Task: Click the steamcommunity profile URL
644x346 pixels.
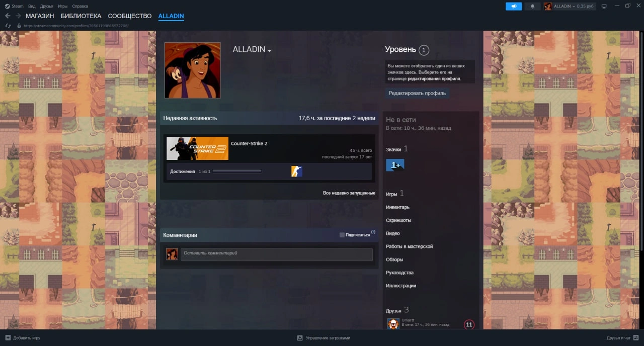Action: pyautogui.click(x=76, y=26)
